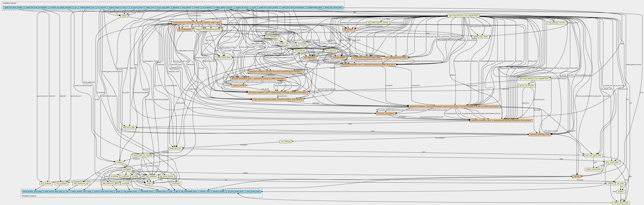
Task: Click the ab initio searched against AntiFam node
Action: click(275, 72)
